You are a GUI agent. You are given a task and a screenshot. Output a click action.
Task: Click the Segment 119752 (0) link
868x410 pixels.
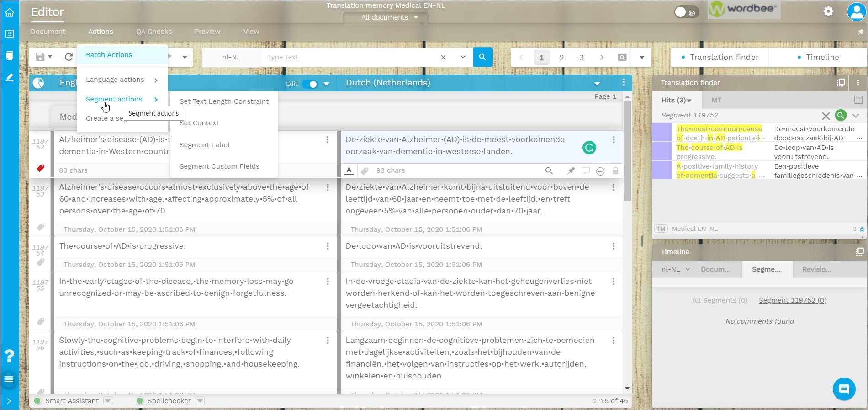(x=792, y=300)
